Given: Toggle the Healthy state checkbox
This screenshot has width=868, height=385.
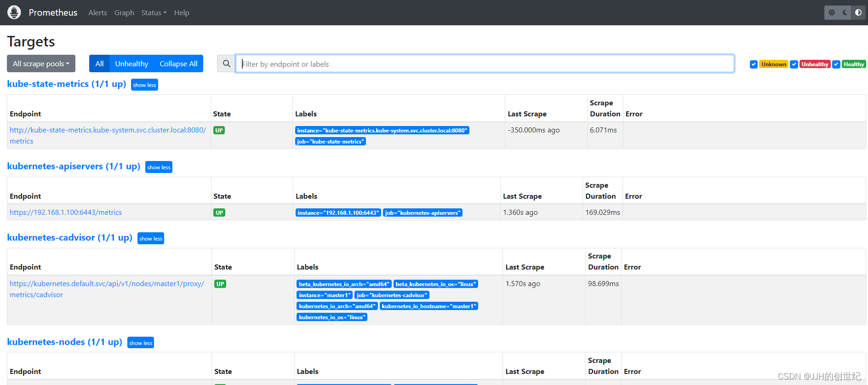Looking at the screenshot, I should pos(836,64).
